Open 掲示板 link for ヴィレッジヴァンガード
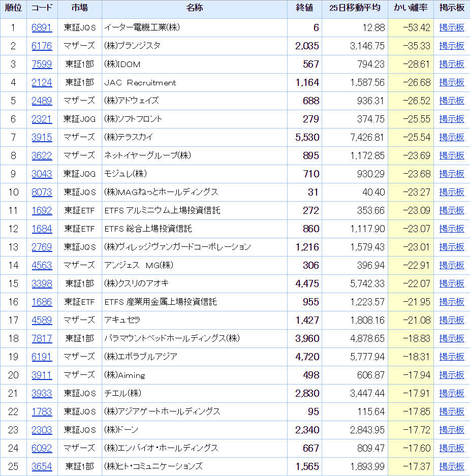470x476 pixels. 452,247
